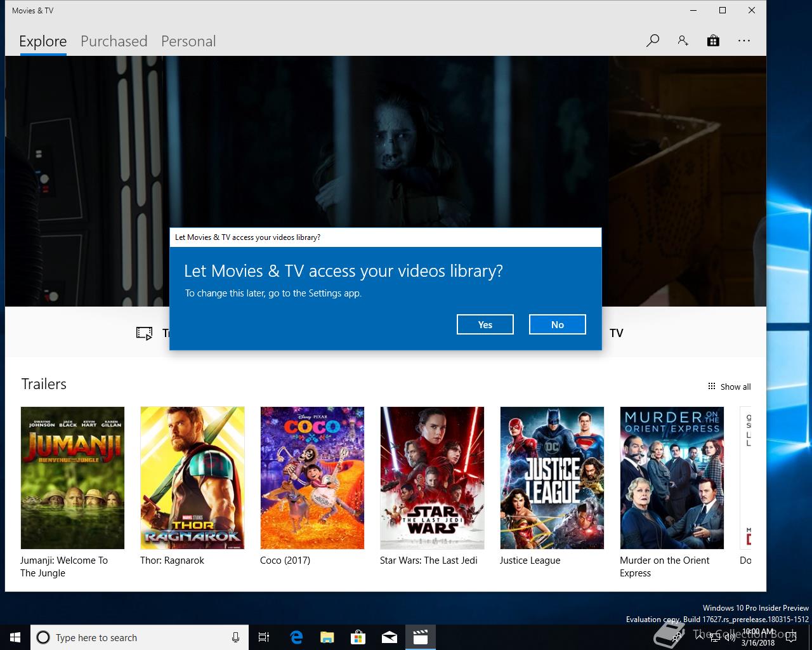The height and width of the screenshot is (650, 812).
Task: Click the Show all grid icon
Action: click(711, 387)
